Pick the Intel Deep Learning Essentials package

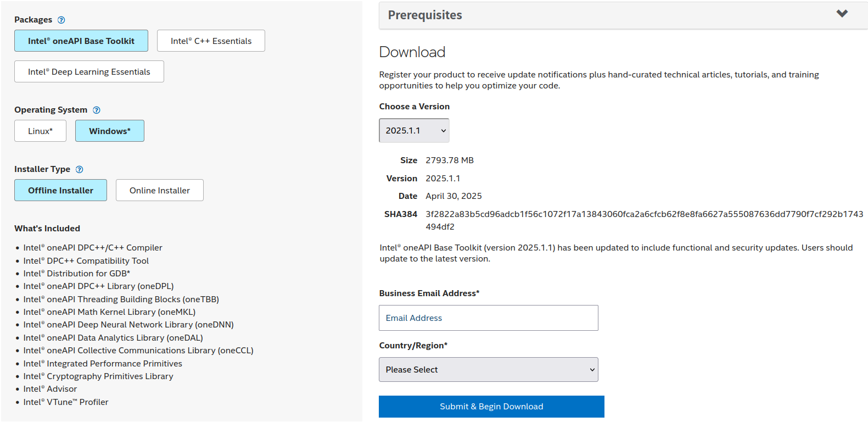89,71
